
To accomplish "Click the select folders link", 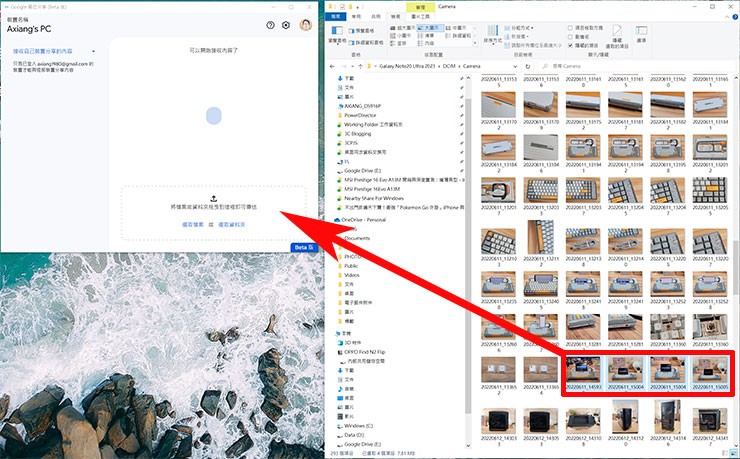I will (232, 225).
